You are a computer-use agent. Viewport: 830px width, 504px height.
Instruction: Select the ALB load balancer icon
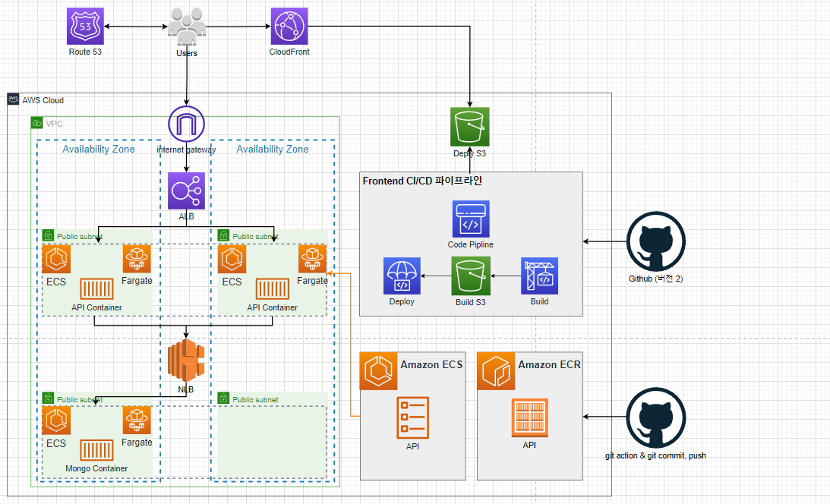186,191
